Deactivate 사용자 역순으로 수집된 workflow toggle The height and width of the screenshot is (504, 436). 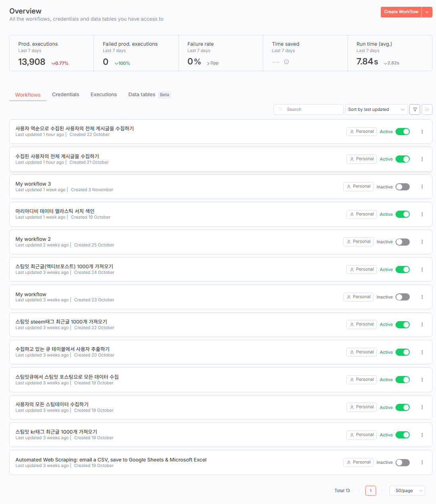click(403, 132)
